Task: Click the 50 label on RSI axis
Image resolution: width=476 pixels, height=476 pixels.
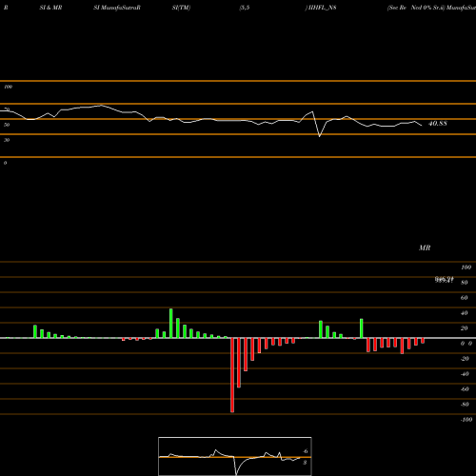Action: pos(7,125)
